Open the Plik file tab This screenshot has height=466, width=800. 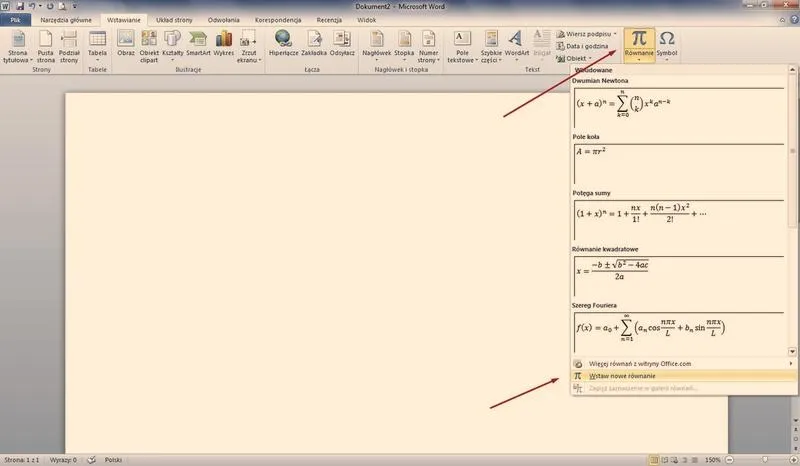point(15,20)
